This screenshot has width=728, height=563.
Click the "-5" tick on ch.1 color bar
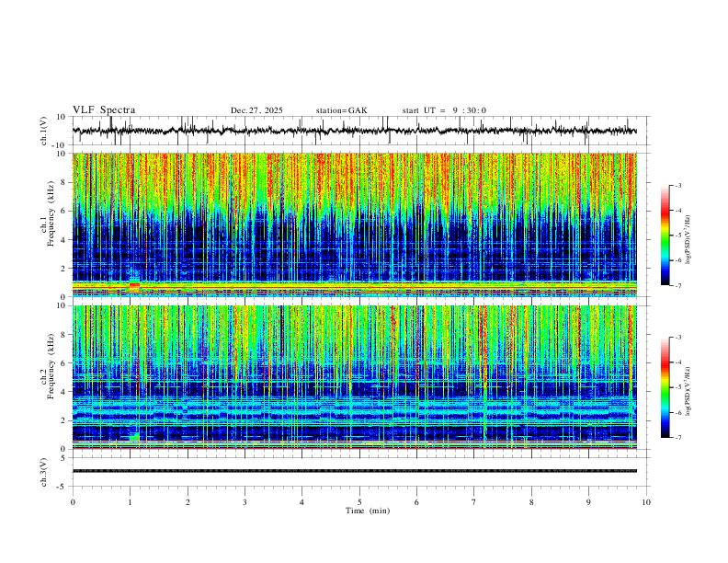677,236
